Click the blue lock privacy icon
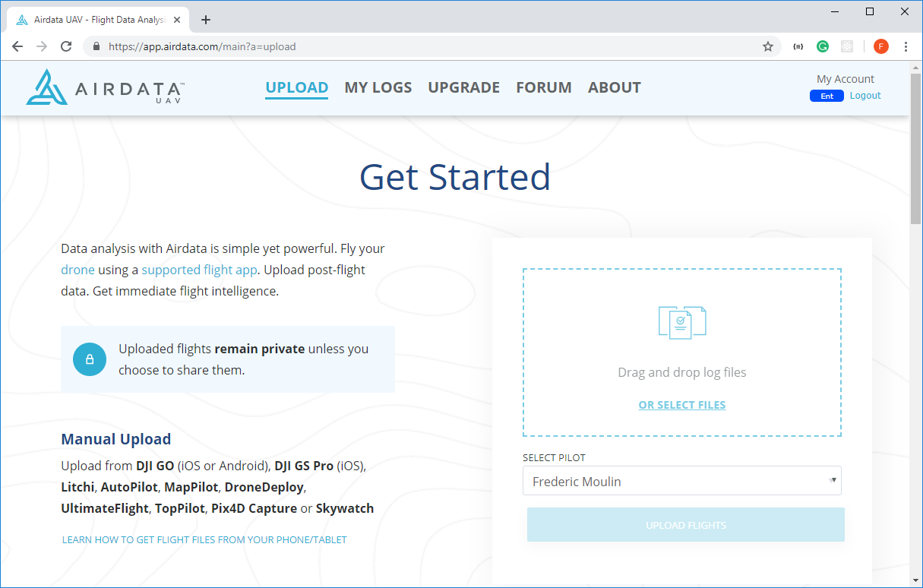Image resolution: width=923 pixels, height=588 pixels. (x=90, y=359)
